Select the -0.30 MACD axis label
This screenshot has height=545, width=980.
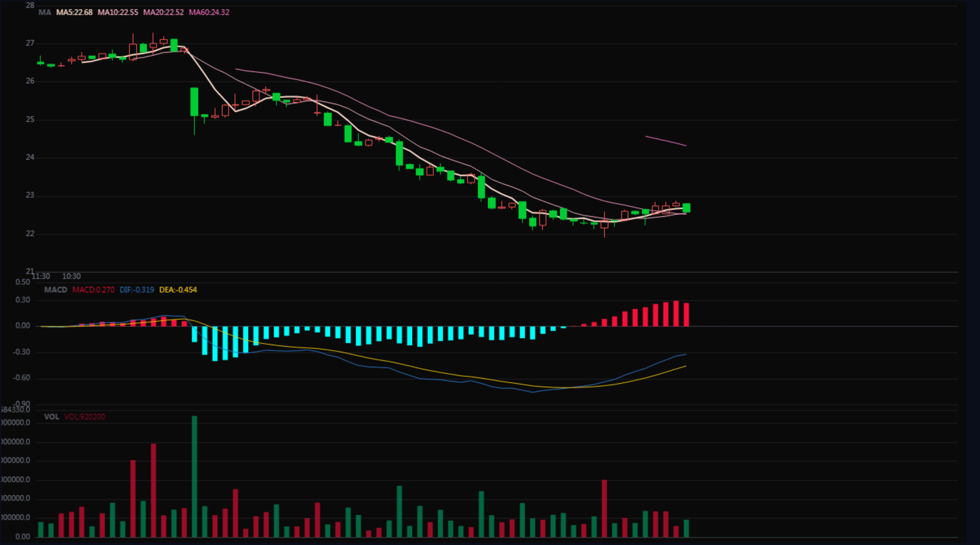pos(21,352)
